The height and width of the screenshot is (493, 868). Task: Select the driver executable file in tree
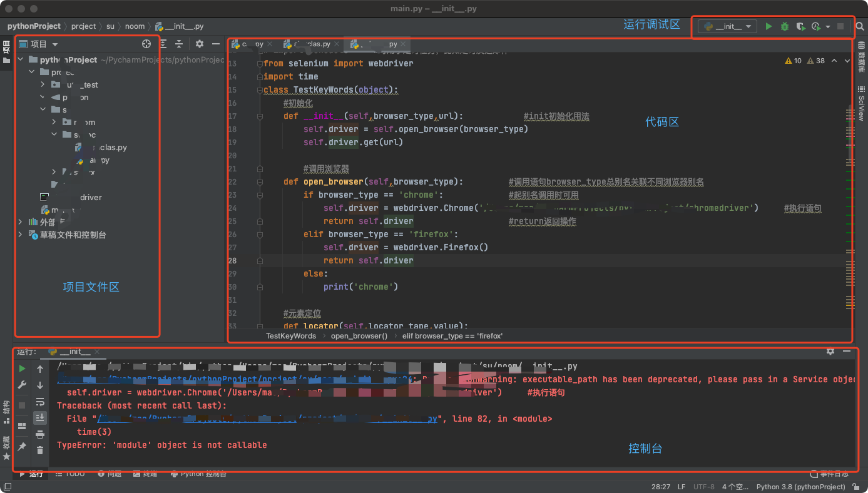click(71, 197)
